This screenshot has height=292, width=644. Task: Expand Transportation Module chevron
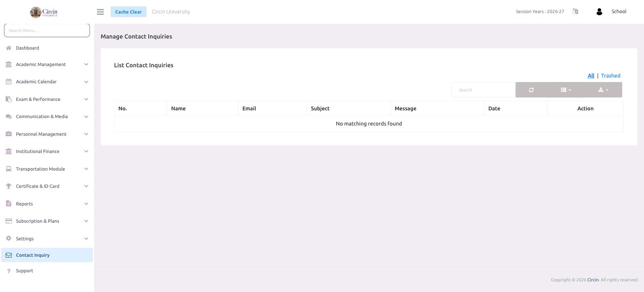[86, 169]
